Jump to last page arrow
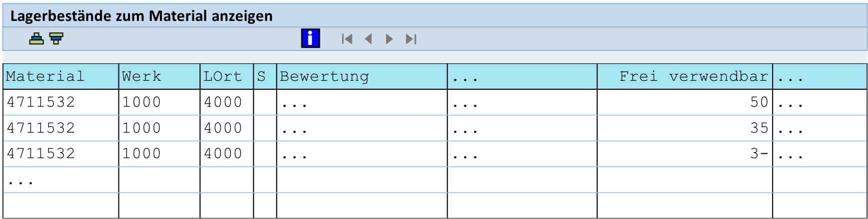 tap(411, 39)
